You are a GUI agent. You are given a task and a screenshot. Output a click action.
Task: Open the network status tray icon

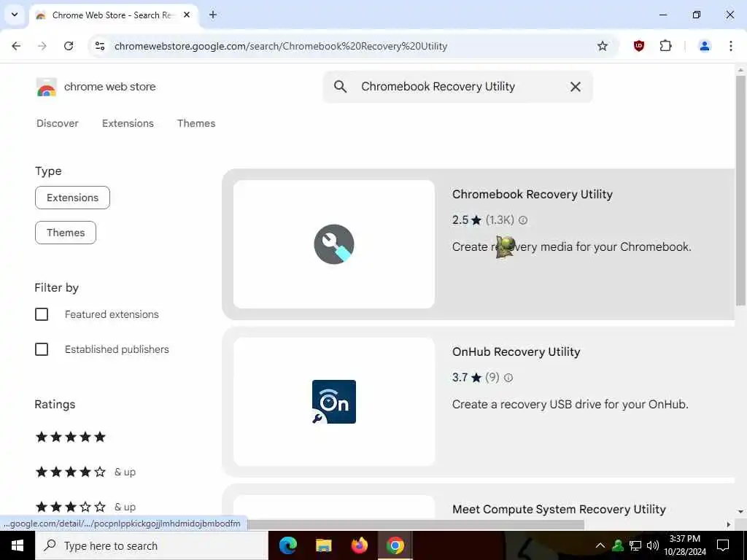tap(635, 545)
